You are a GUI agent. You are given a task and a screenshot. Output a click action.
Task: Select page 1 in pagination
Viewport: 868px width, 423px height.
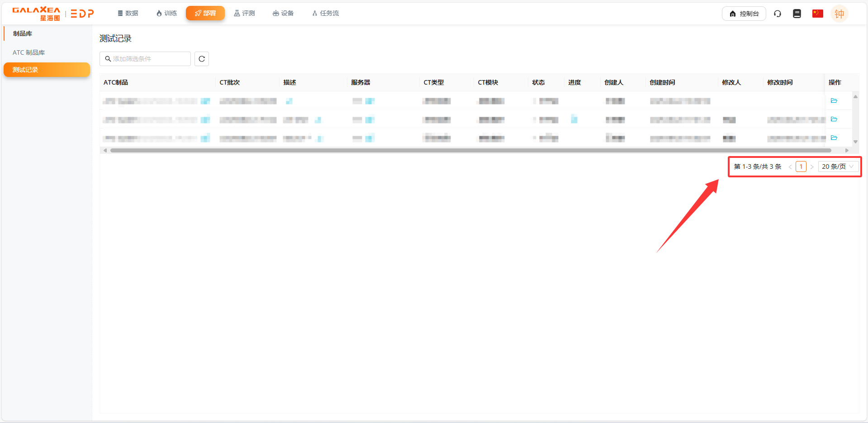click(801, 166)
